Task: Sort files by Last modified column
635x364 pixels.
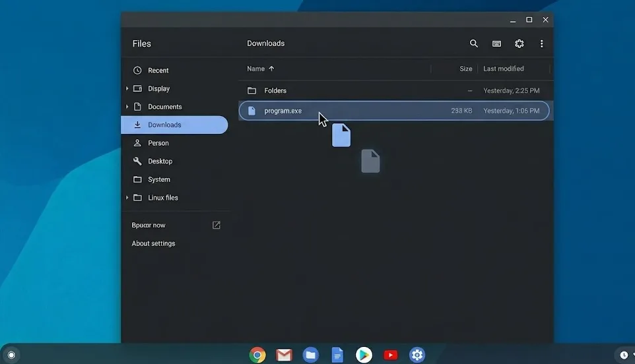Action: pyautogui.click(x=503, y=69)
